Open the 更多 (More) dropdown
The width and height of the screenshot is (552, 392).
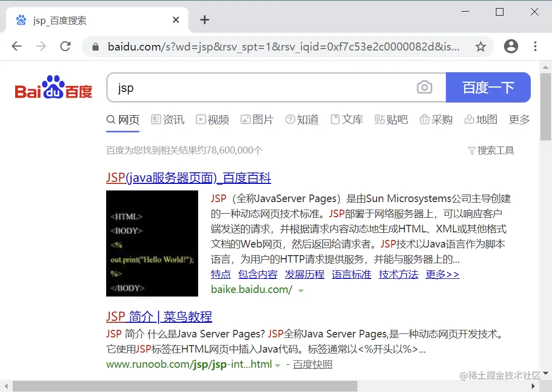click(519, 120)
